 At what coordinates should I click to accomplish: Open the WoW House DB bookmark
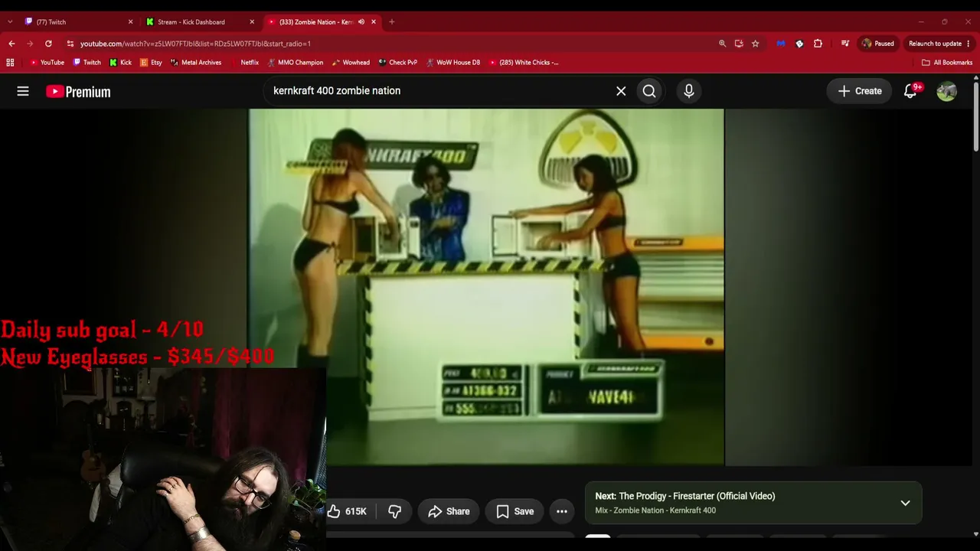[x=453, y=63]
